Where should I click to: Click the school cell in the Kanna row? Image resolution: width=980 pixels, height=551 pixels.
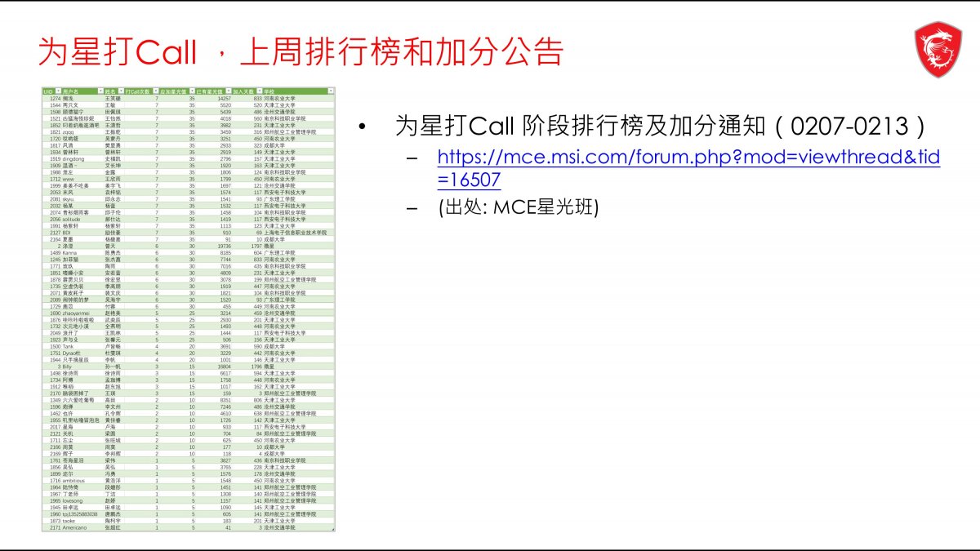tap(279, 253)
